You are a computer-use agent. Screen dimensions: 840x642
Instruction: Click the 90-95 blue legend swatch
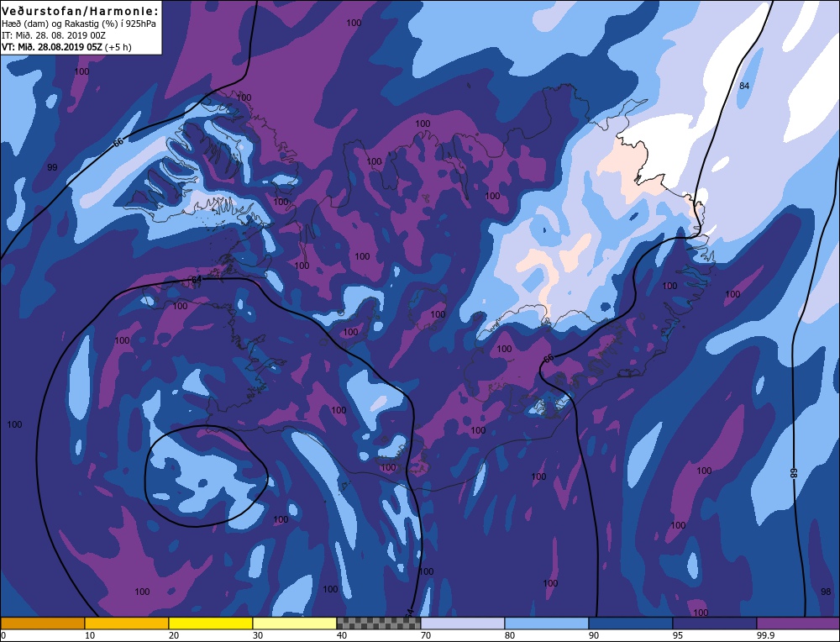631,623
